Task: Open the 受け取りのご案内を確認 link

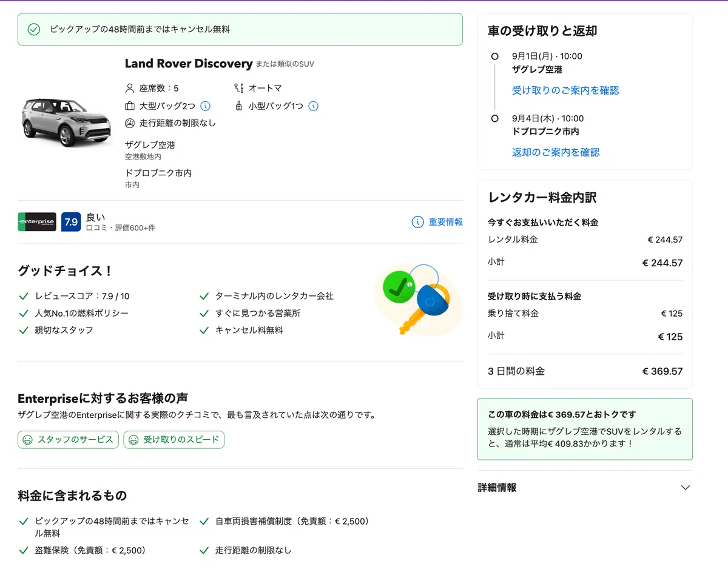Action: (x=565, y=90)
